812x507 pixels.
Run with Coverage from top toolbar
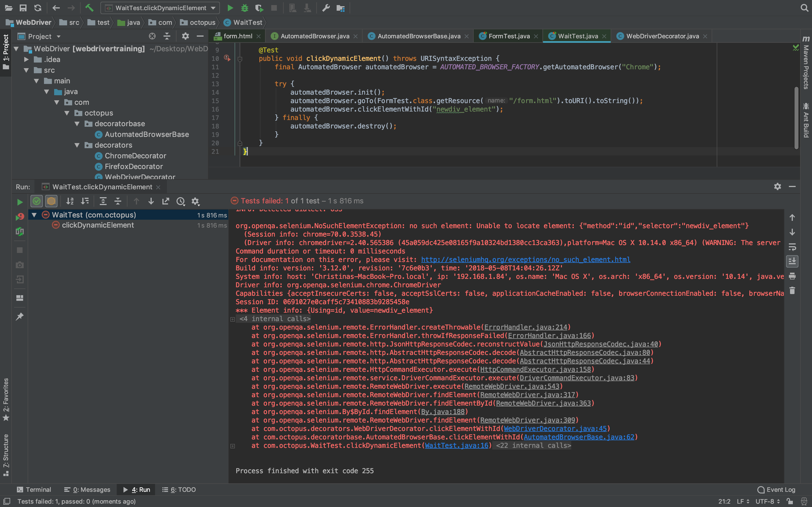[x=259, y=8]
